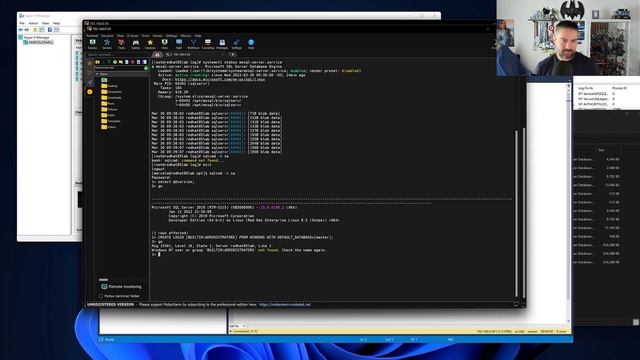Open the Videos folder in file browser
This screenshot has width=640, height=360.
point(109,127)
